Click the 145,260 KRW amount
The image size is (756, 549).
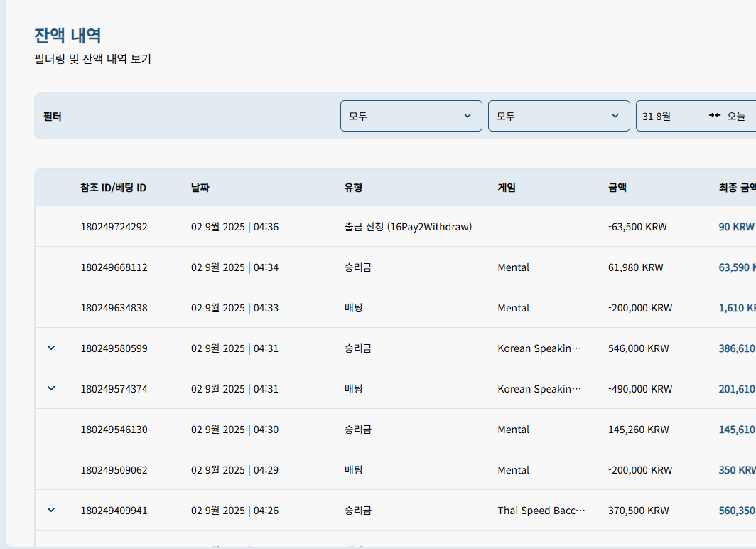pos(638,430)
